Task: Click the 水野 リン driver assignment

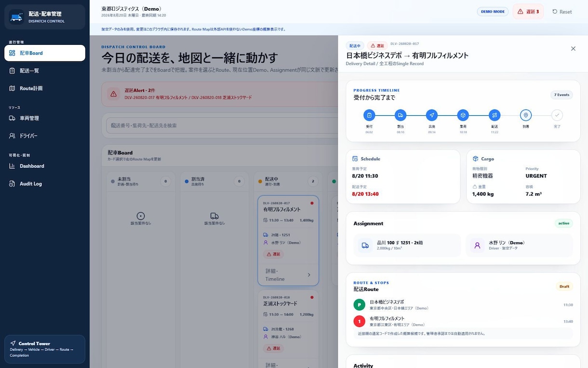Action: (x=519, y=245)
